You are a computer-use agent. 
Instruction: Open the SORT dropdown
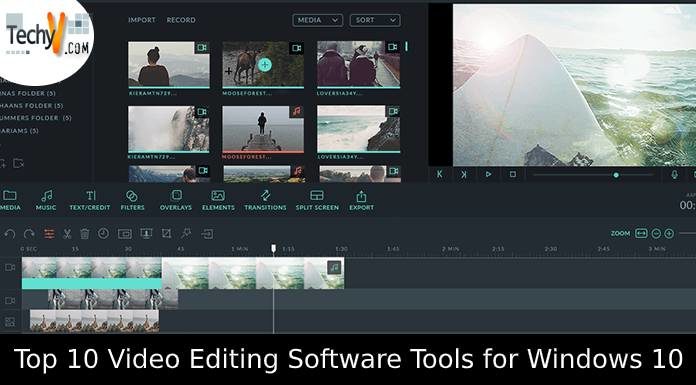(x=375, y=20)
